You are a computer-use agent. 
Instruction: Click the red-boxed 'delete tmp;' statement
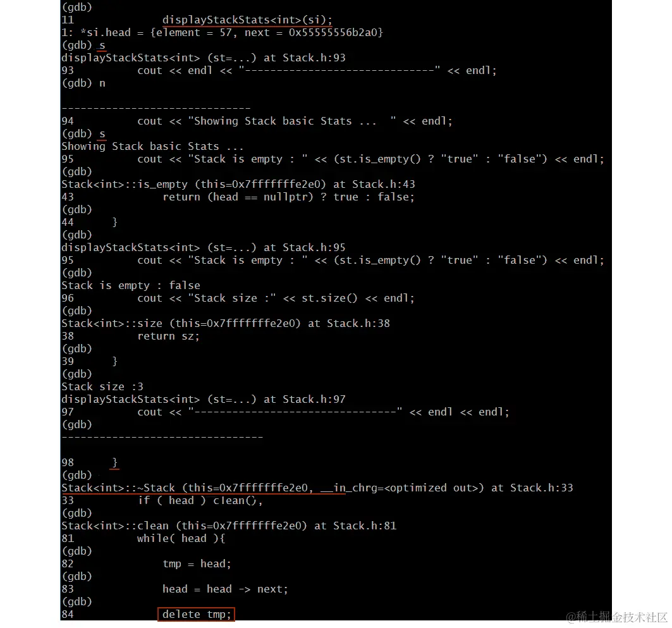click(196, 614)
